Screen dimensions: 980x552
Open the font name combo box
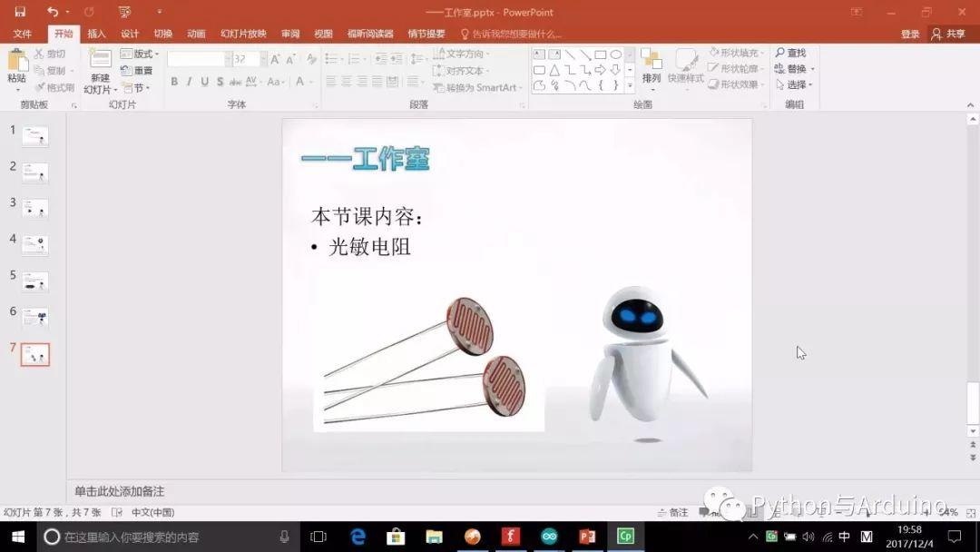click(x=199, y=59)
